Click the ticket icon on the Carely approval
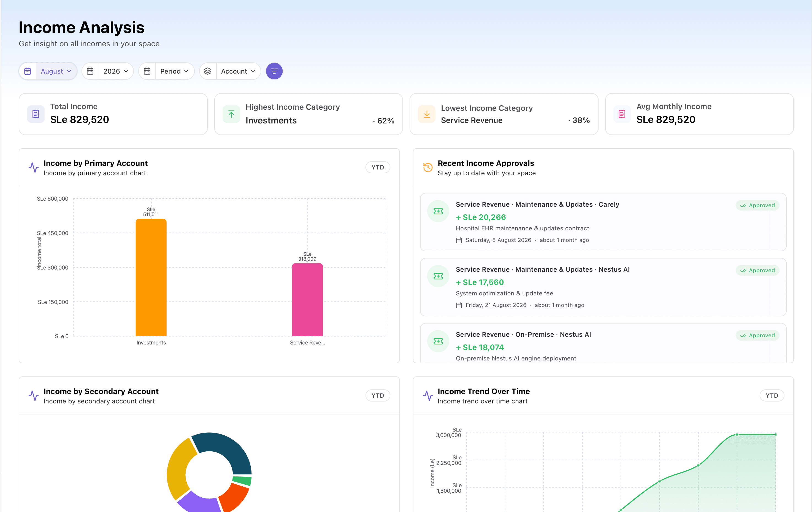Screen dimensions: 812x512 pos(438,211)
